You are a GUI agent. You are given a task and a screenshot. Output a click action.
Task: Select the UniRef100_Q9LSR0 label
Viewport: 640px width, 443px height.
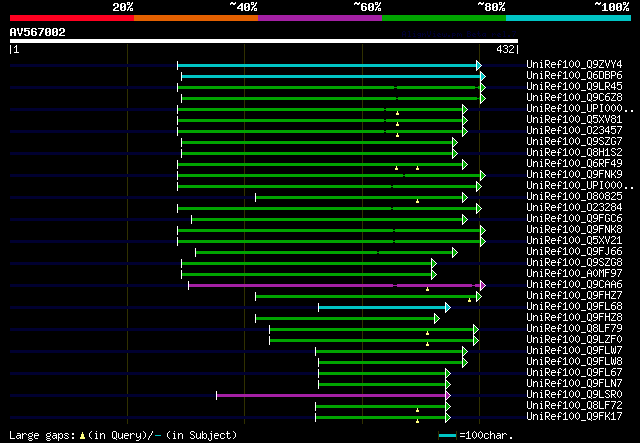click(x=574, y=395)
